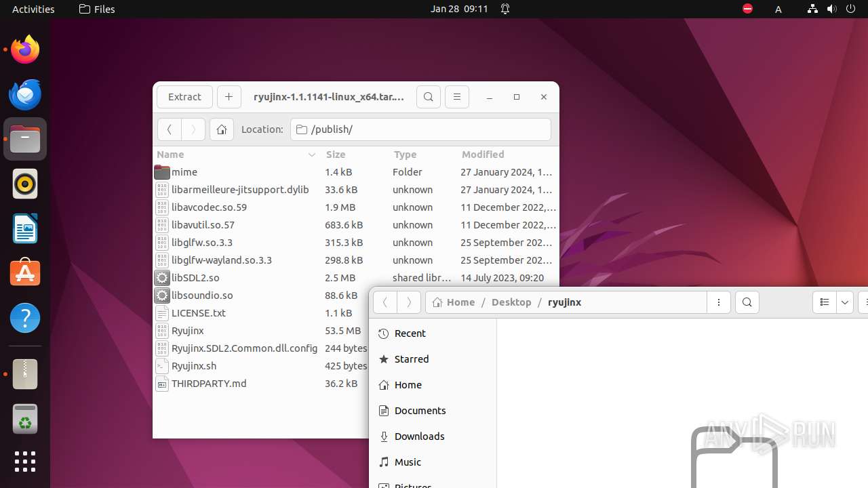Screen dimensions: 868x488
Task: Open Downloads in Files sidebar
Action: pos(433,436)
